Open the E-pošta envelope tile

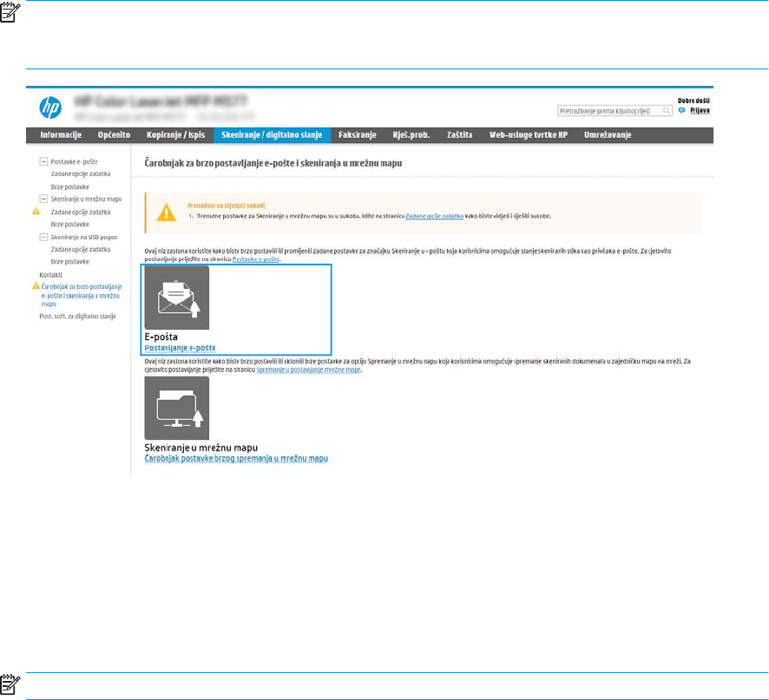click(x=176, y=298)
